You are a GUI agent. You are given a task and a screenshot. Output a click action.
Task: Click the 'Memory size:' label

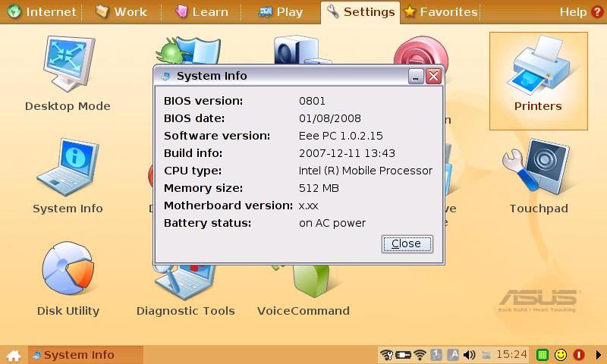click(203, 188)
